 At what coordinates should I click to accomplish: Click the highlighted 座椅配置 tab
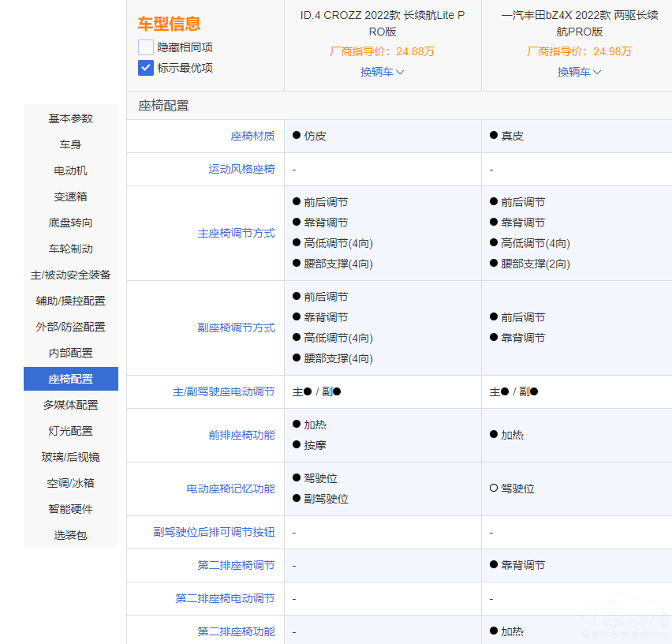71,379
